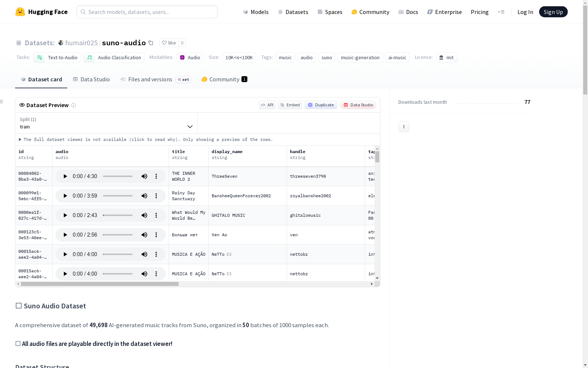This screenshot has height=368, width=588.
Task: Open more options for royalbanshee2002 audio
Action: point(156,196)
